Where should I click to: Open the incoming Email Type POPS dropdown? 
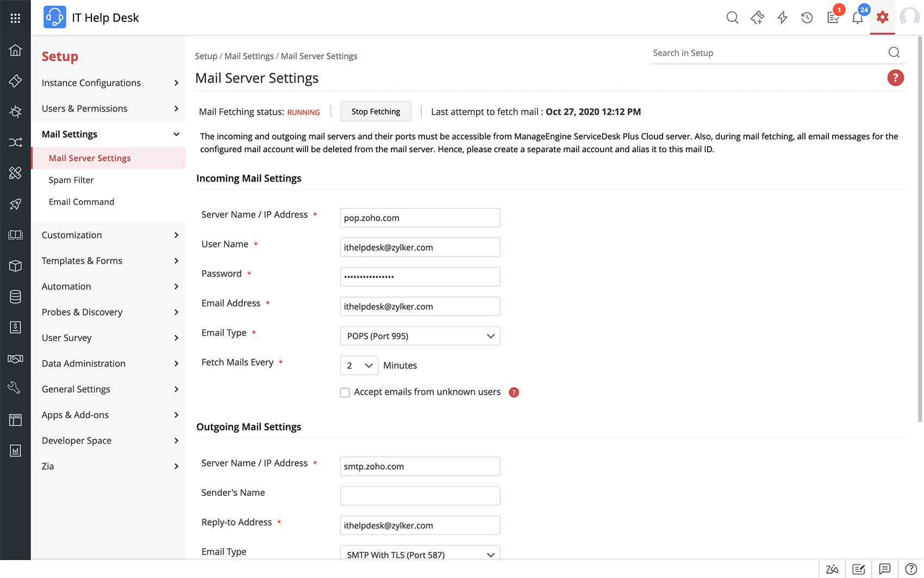(420, 336)
